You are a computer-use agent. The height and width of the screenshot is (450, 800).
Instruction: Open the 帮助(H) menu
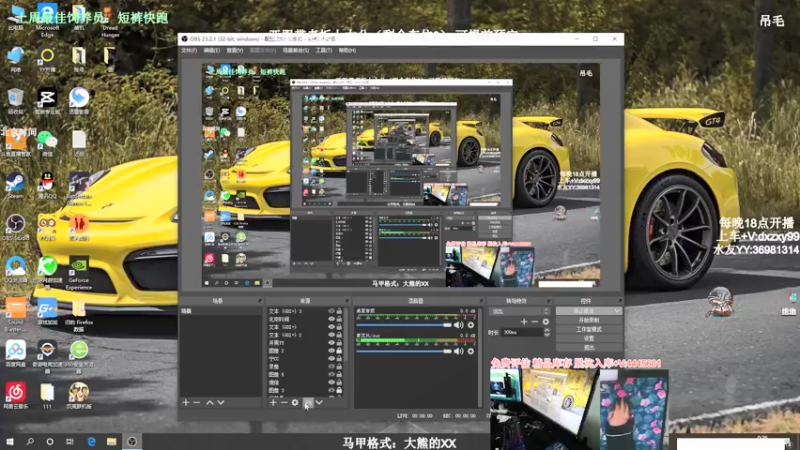click(347, 51)
